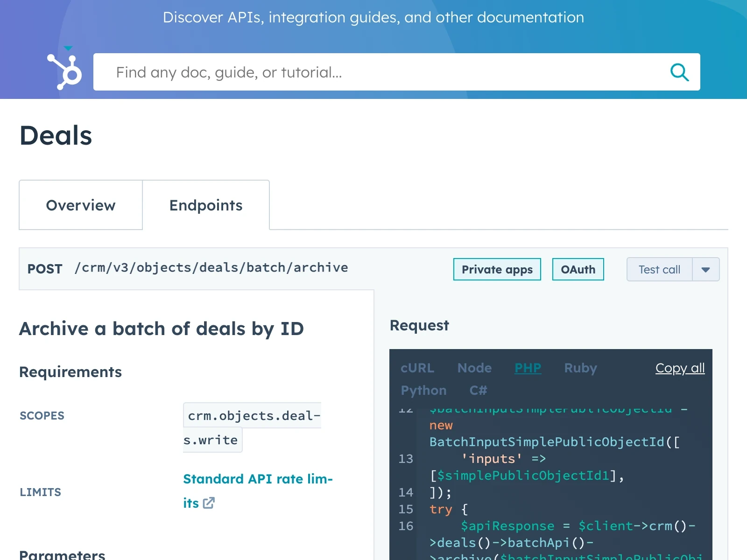Select the PHP code tab
747x560 pixels.
[x=528, y=368]
